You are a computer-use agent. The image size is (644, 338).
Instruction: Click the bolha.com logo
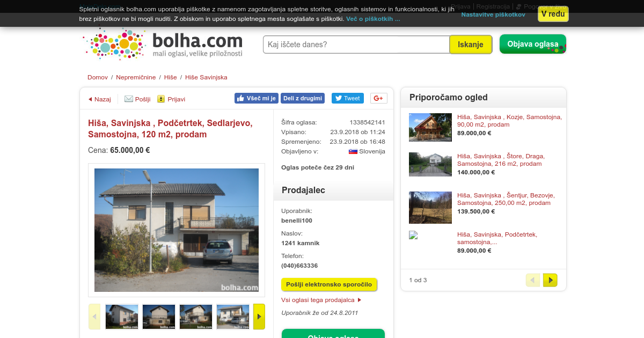click(x=163, y=45)
